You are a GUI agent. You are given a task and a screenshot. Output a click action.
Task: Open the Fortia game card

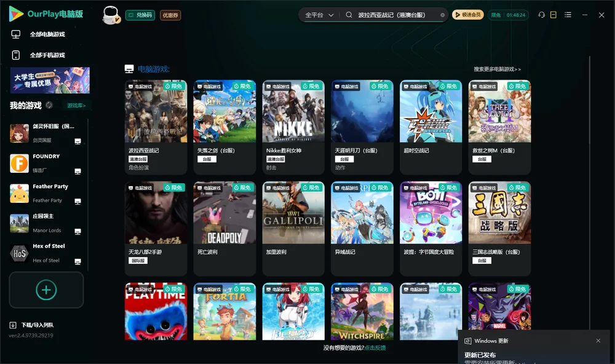224,312
